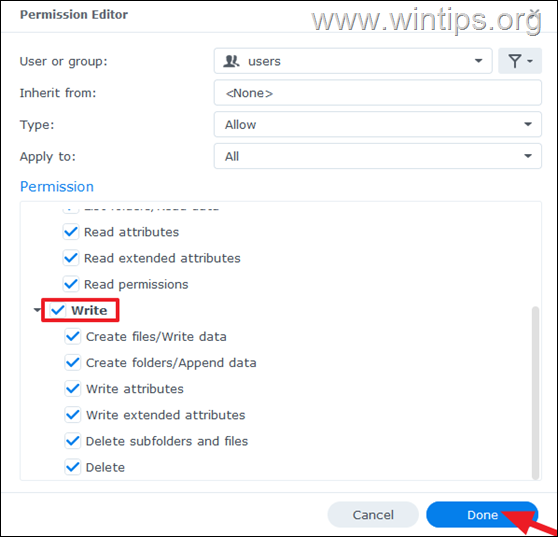The image size is (558, 537).
Task: Toggle the Read attributes checkbox
Action: coord(71,232)
